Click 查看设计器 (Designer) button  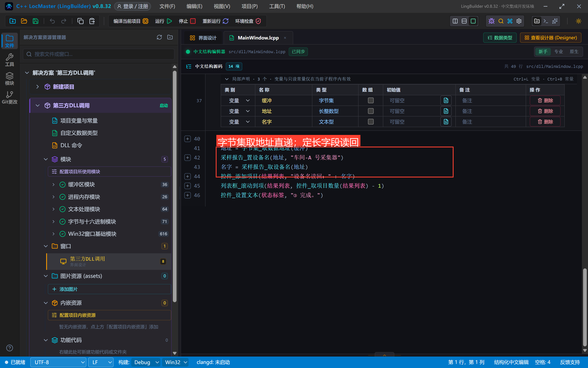coord(551,38)
